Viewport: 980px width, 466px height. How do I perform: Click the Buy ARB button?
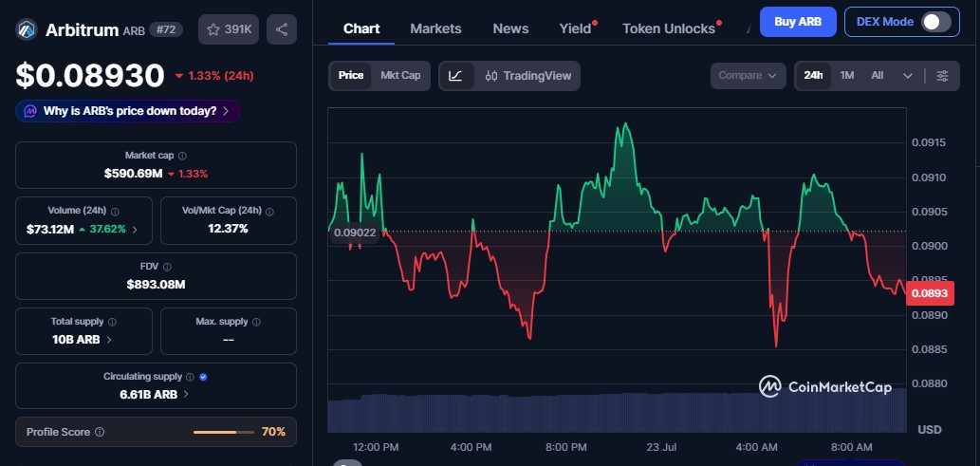click(798, 22)
